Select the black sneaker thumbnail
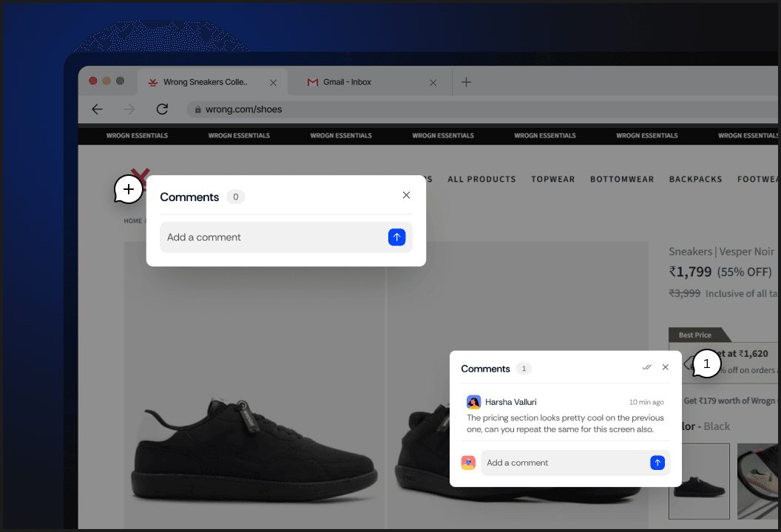This screenshot has width=781, height=532. [699, 481]
